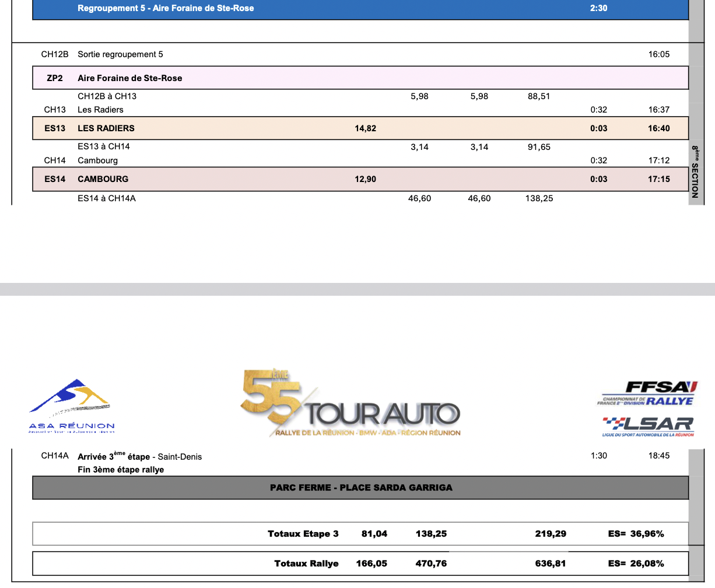Click the 636,81 rally total distance
This screenshot has height=588, width=715.
click(550, 563)
